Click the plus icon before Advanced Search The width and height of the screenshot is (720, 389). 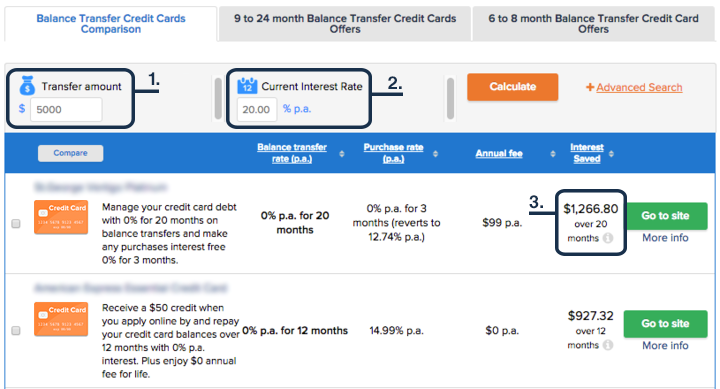[x=590, y=87]
